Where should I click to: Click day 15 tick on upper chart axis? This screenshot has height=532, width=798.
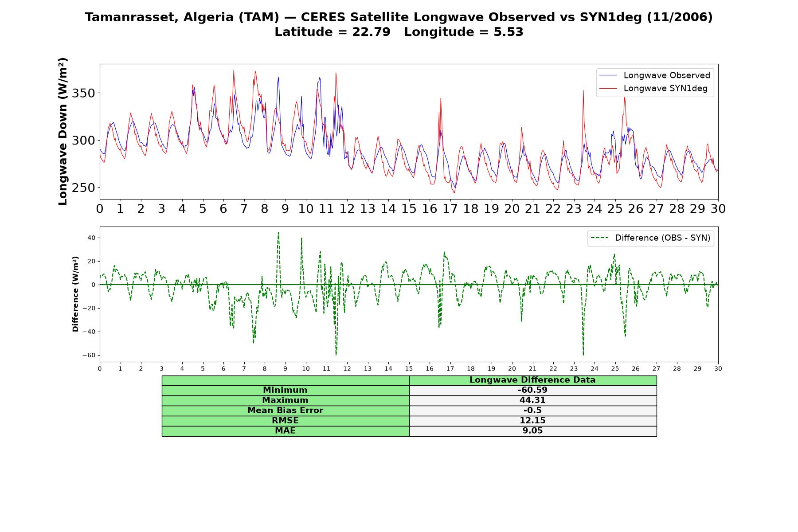pos(409,209)
